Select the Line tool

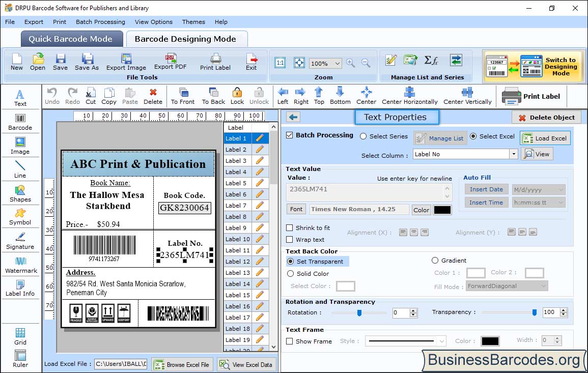tap(20, 170)
